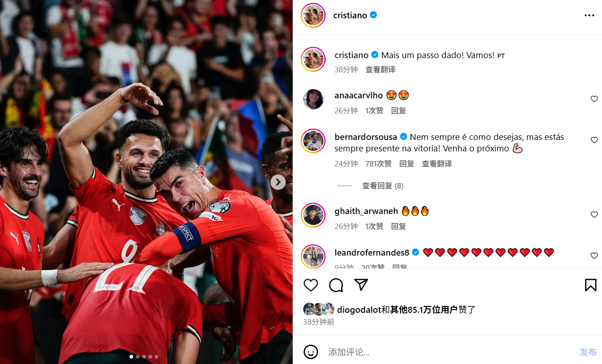Like ghaith_arwaneh's comment heart
The height and width of the screenshot is (364, 602).
tap(594, 214)
